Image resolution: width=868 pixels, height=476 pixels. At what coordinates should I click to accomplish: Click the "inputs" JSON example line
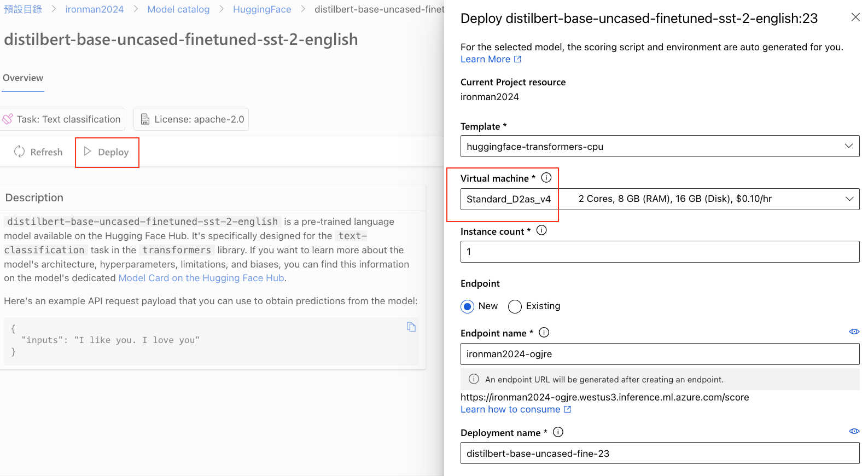pos(110,340)
